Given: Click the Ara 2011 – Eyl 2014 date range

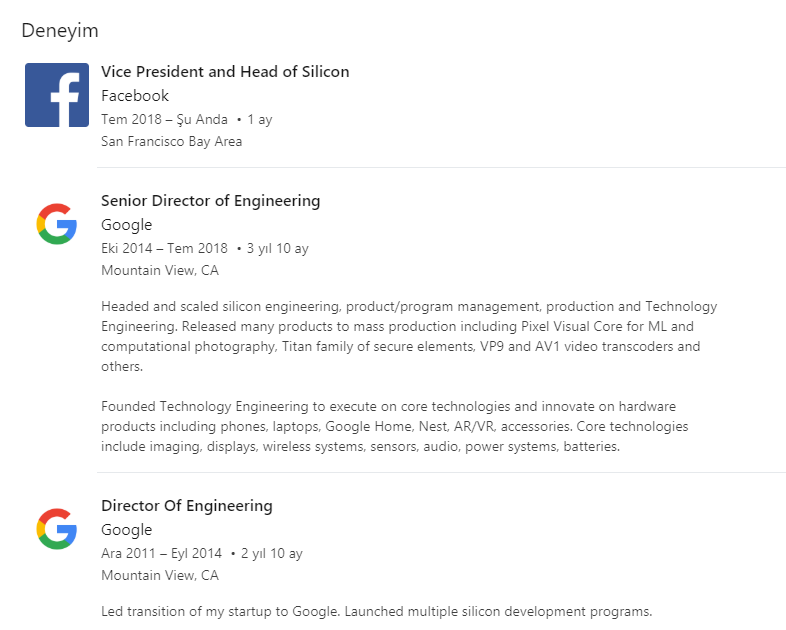Looking at the screenshot, I should (161, 553).
